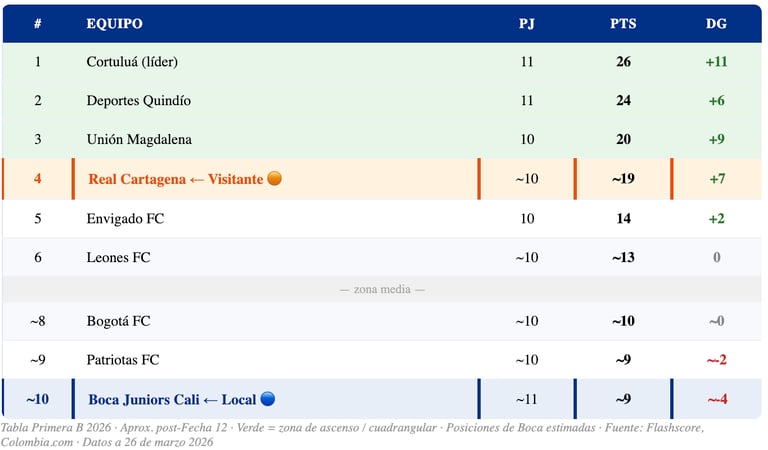
Task: Select the Real Cartagena Visitante row
Action: pos(382,179)
